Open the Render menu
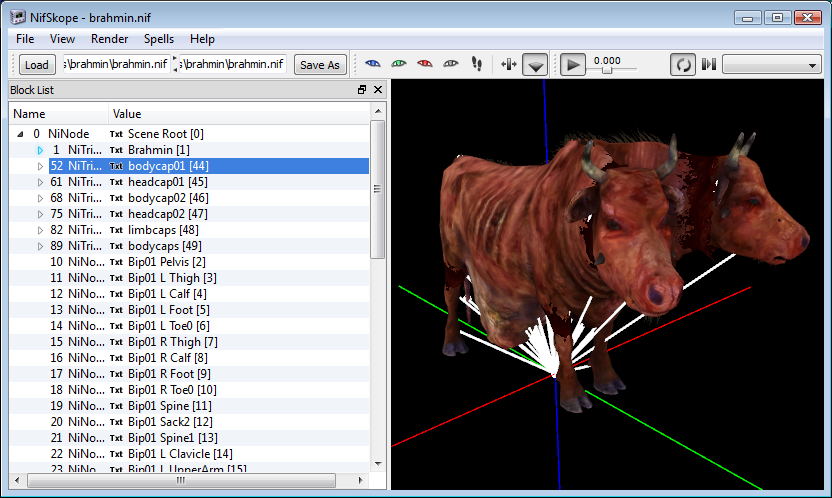Screen dimensions: 832x498 109,39
